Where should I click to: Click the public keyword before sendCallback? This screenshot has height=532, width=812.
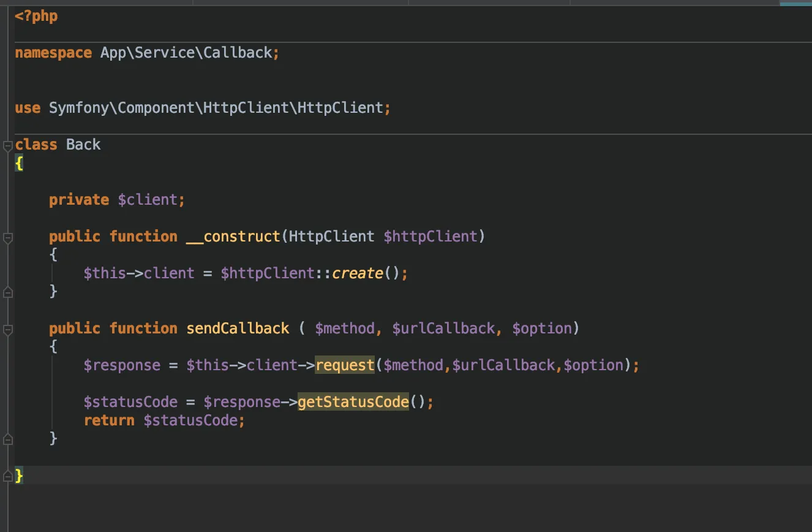75,329
